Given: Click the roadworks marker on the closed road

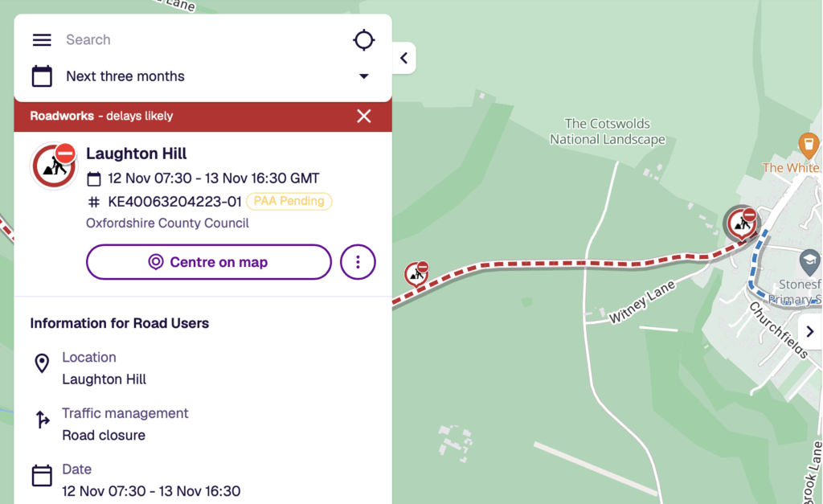Looking at the screenshot, I should (416, 273).
